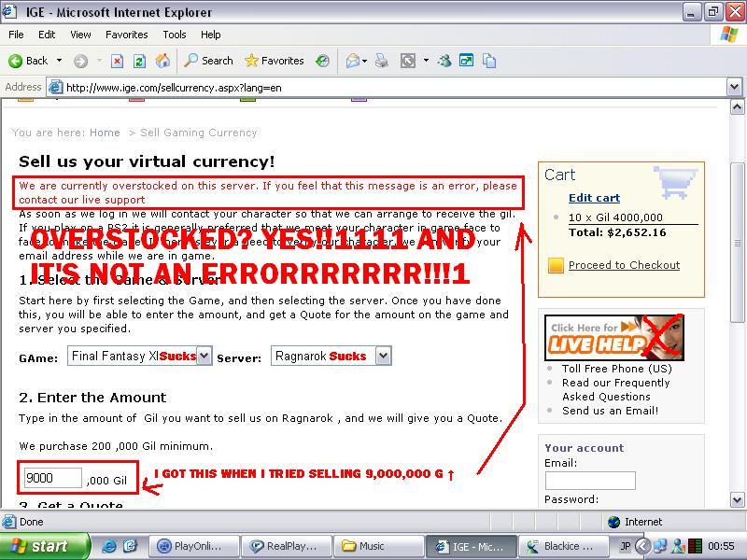The image size is (747, 560).
Task: Open Read our Frequently Asked Questions
Action: click(x=616, y=389)
